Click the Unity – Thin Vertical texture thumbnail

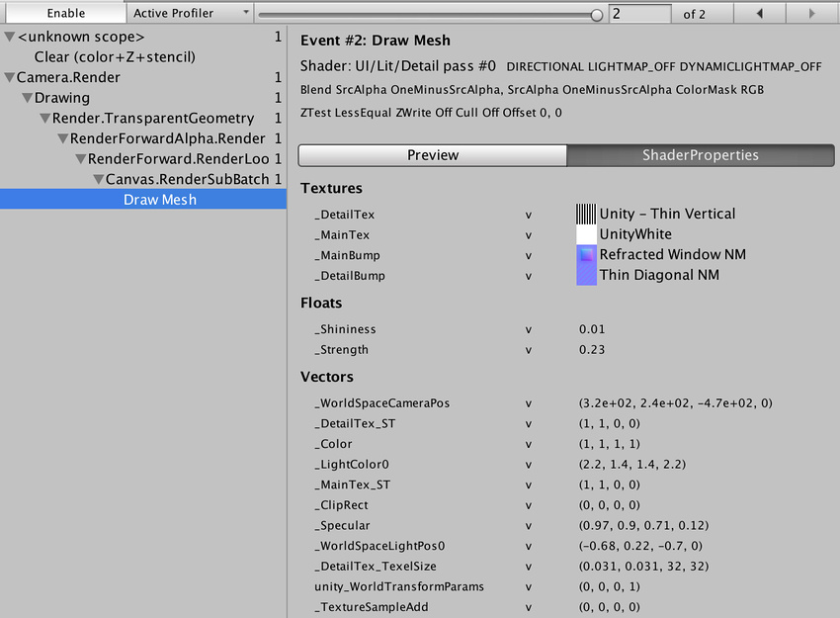click(586, 214)
